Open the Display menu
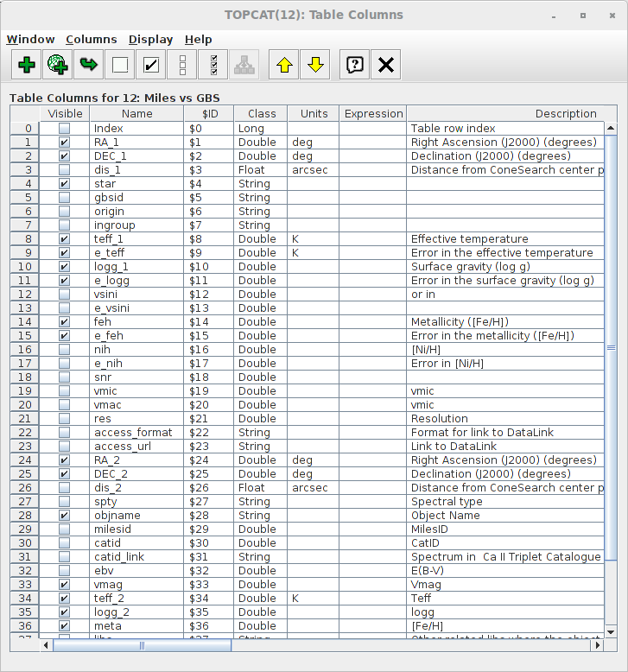Viewport: 628px width, 672px height. point(150,40)
